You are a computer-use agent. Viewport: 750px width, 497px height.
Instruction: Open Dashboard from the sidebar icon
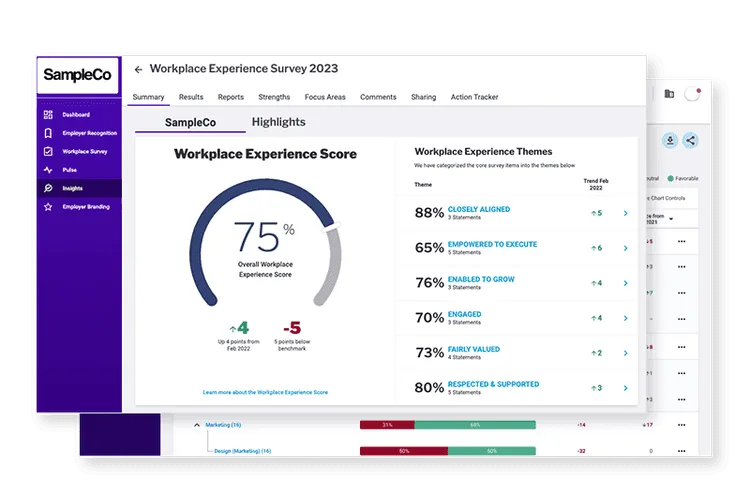[x=48, y=115]
